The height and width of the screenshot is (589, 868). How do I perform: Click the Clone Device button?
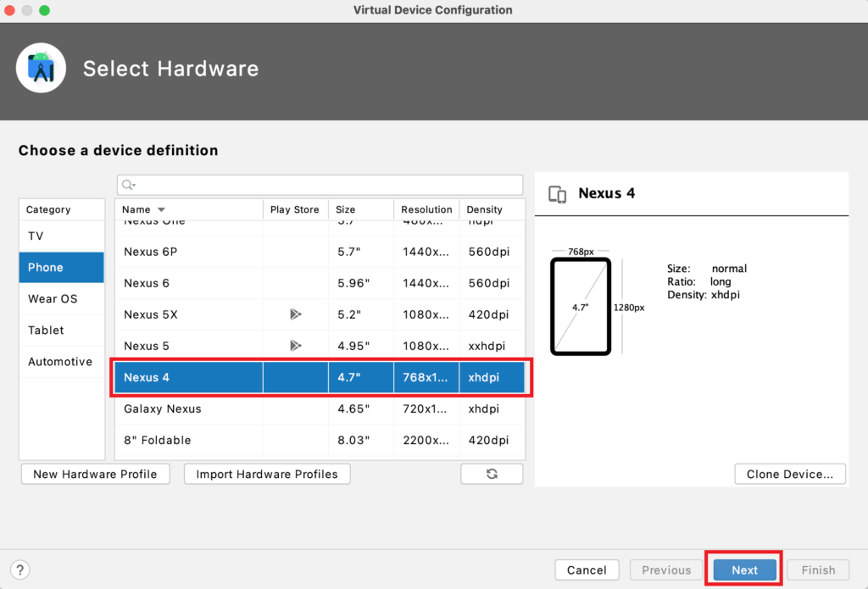[789, 474]
